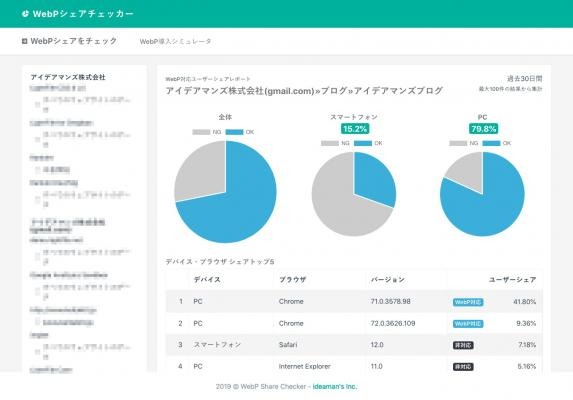Click WebP対応 badge for Chrome 72 row

468,324
